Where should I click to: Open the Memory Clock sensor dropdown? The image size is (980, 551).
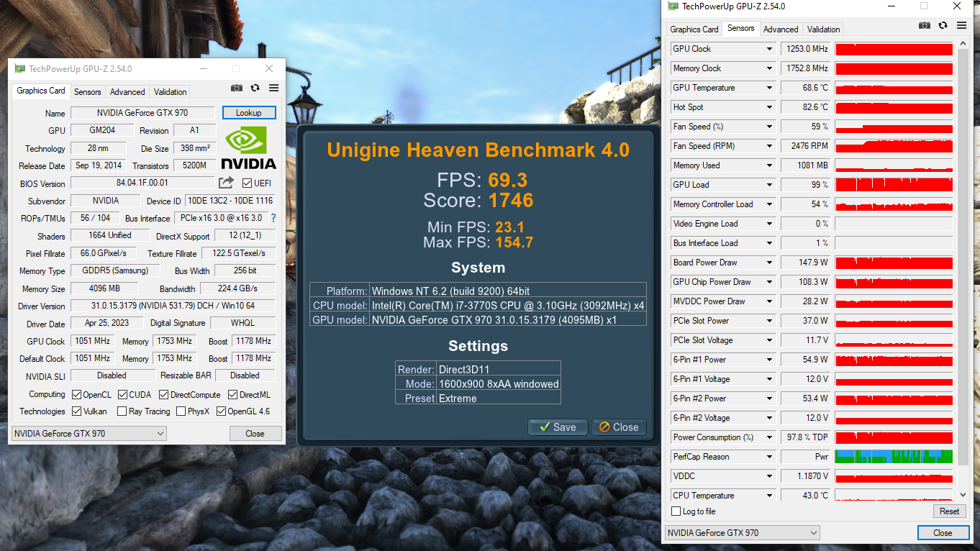click(769, 68)
